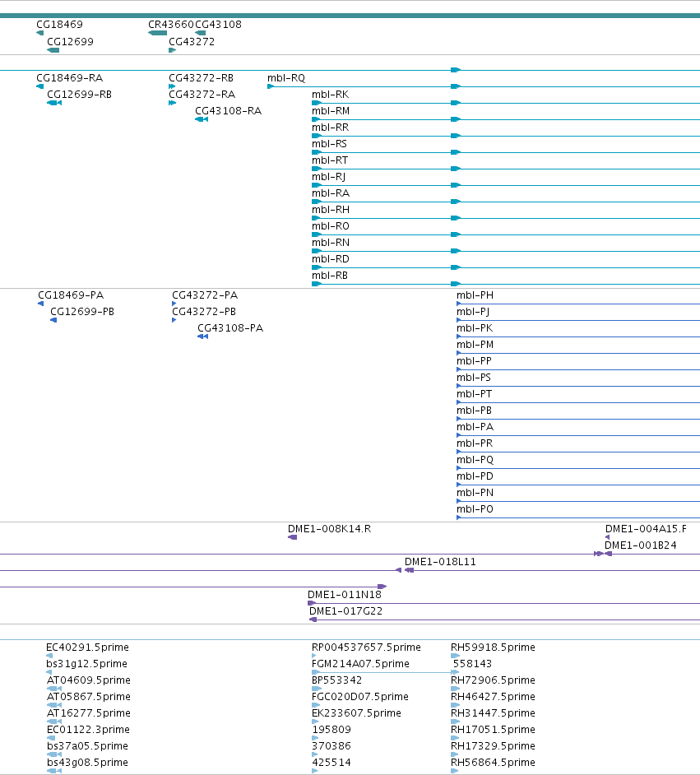This screenshot has height=775, width=700.
Task: Select the mbl-PP protein
Action: coord(474,361)
